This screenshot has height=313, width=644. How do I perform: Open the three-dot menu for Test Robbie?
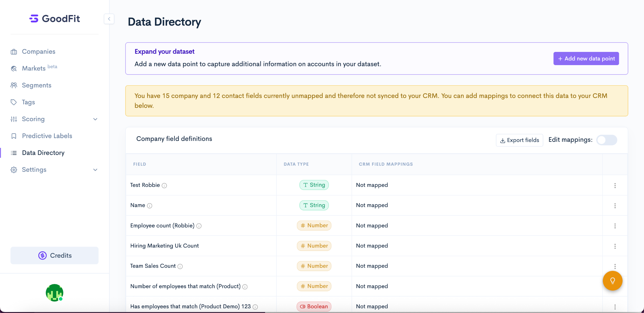point(615,186)
